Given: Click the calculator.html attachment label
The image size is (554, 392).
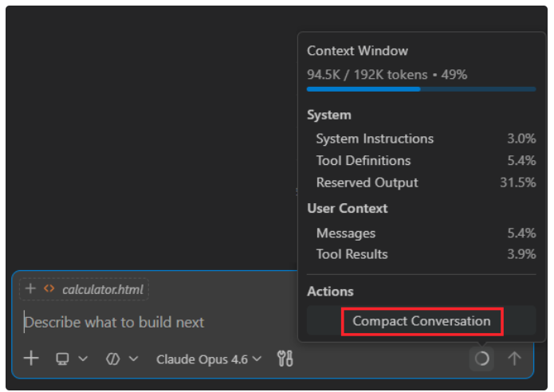Looking at the screenshot, I should point(104,289).
